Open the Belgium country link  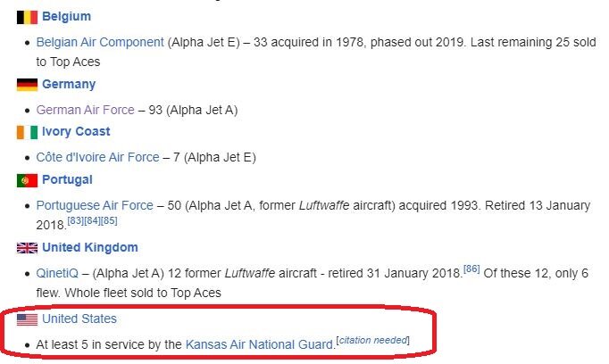pos(66,16)
